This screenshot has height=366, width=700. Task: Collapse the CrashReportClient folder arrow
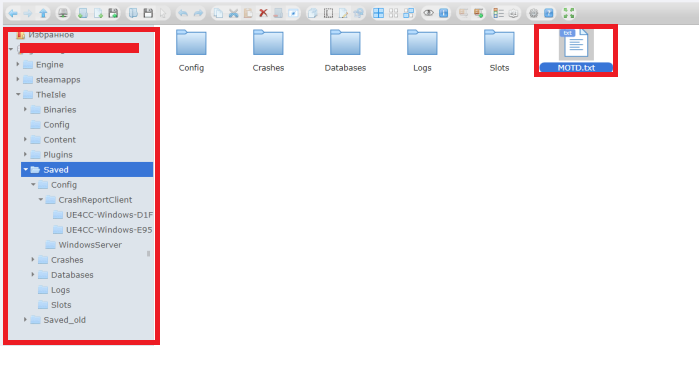coord(41,200)
